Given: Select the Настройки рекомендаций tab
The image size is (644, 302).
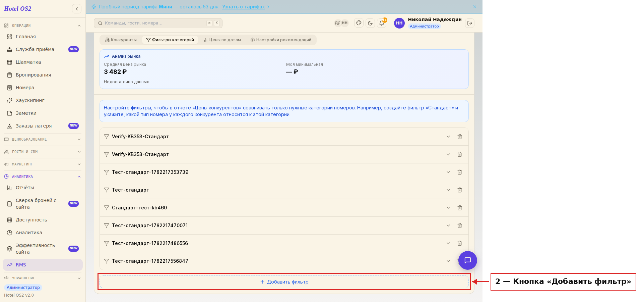Looking at the screenshot, I should (281, 40).
